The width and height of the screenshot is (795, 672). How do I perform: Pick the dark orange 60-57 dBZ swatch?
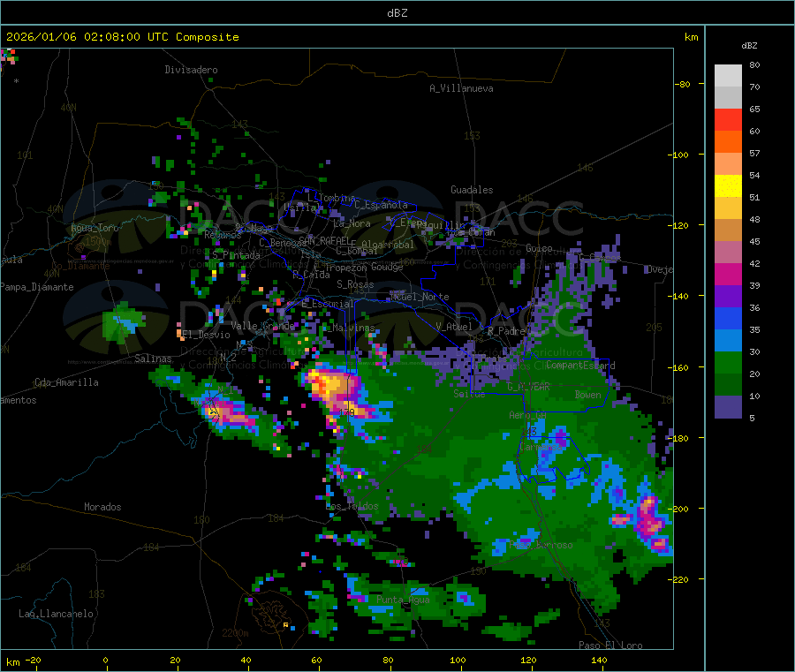(x=728, y=141)
